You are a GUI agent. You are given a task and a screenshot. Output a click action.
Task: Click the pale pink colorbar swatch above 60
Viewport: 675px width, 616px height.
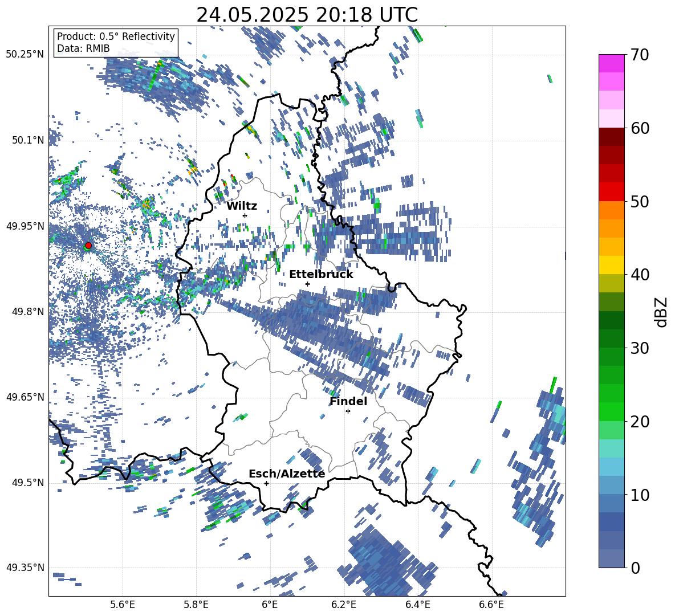611,119
